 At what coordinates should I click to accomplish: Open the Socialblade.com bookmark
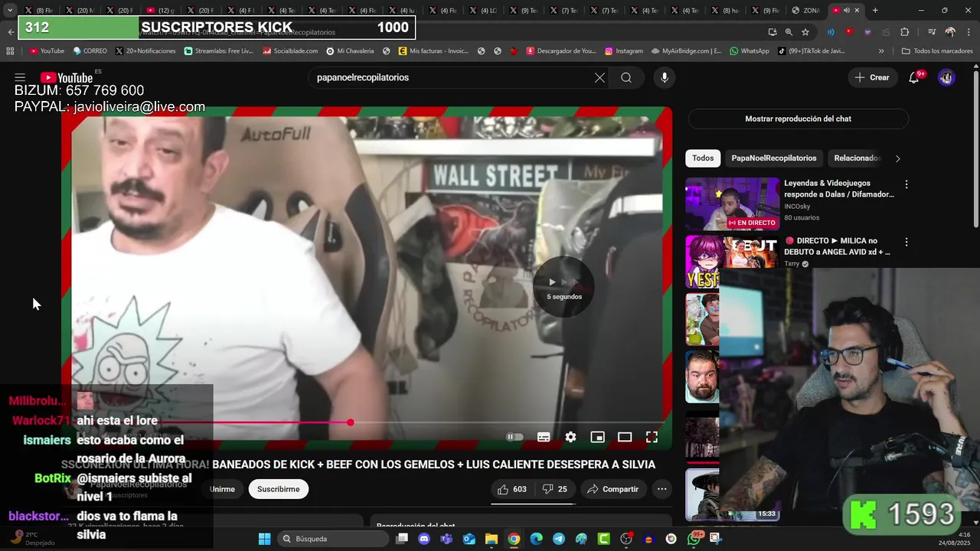pos(290,51)
